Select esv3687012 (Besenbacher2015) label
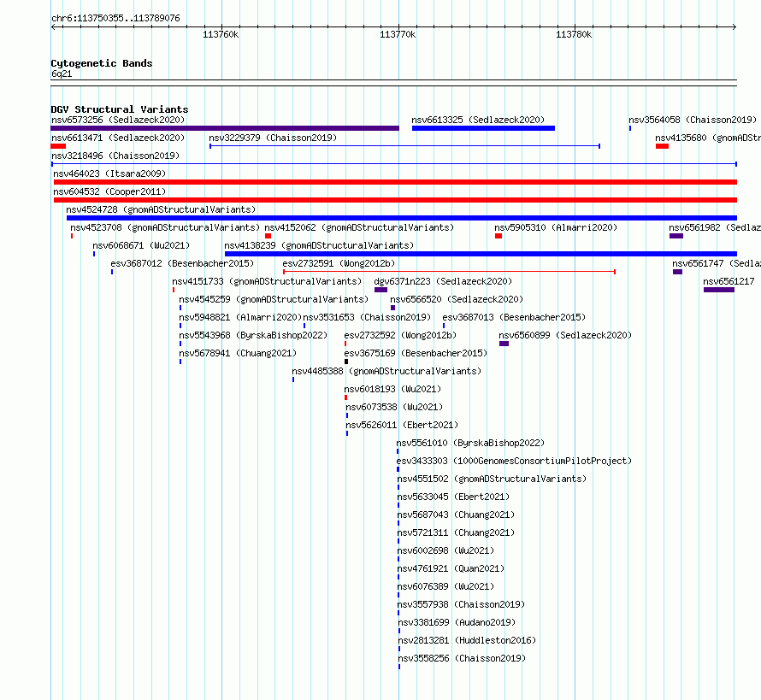 coord(182,263)
